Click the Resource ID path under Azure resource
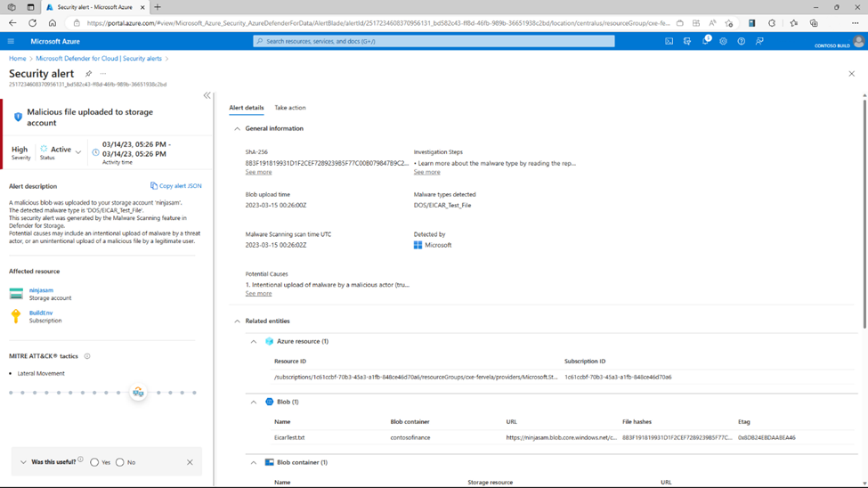 [416, 378]
